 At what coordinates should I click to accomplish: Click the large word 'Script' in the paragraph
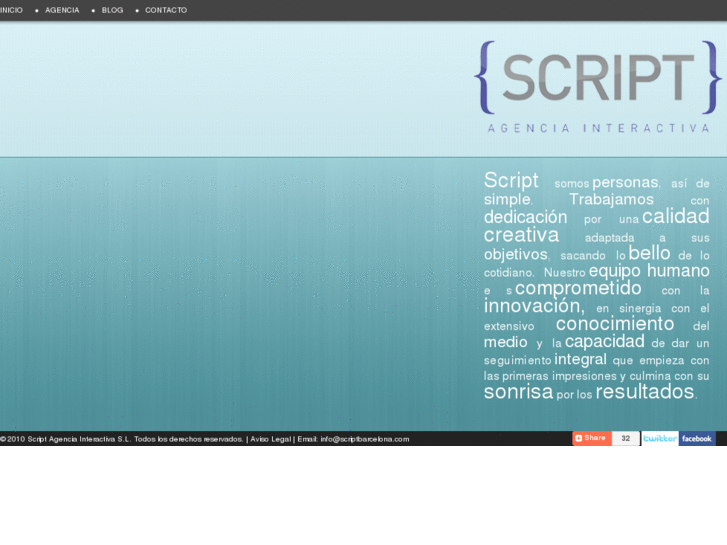pyautogui.click(x=511, y=180)
